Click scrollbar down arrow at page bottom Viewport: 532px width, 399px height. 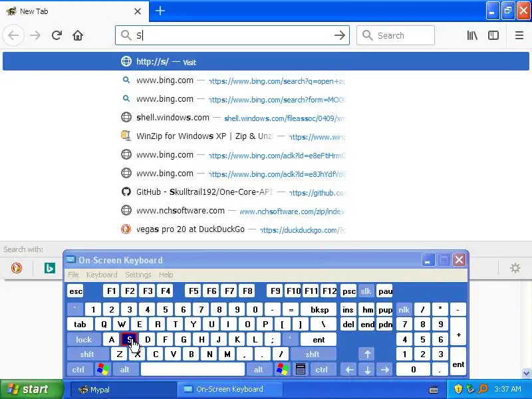click(526, 373)
